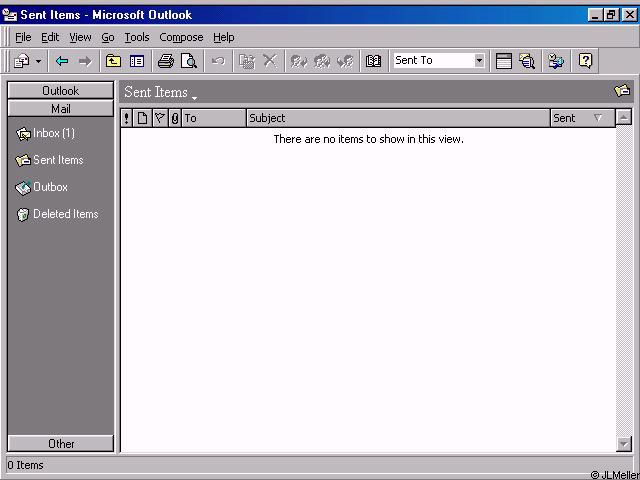Click the New Mail Message toolbar icon

pos(21,61)
